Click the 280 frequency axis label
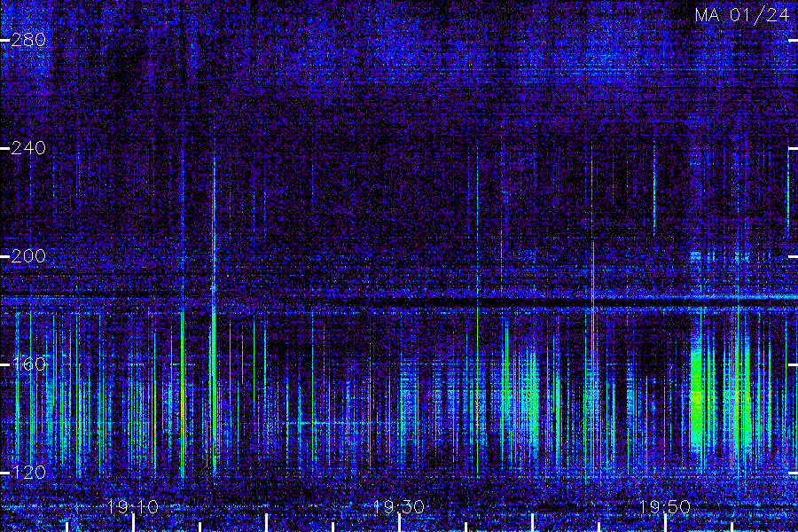 click(x=28, y=40)
